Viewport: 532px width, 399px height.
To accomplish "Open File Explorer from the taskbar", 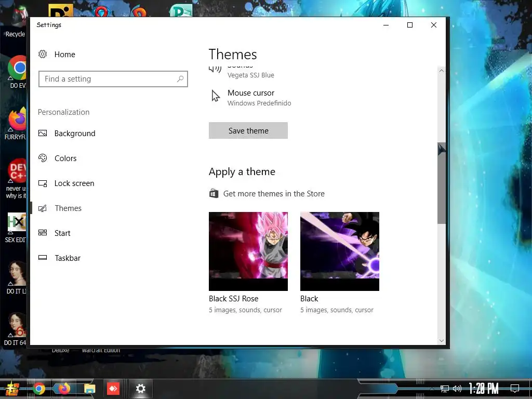I will (x=89, y=389).
